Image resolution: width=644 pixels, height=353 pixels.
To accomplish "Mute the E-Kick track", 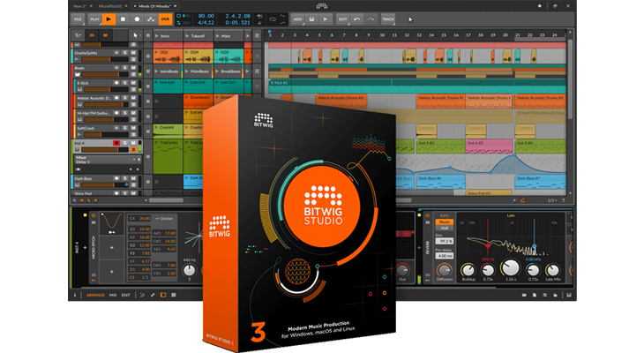I will pyautogui.click(x=133, y=83).
